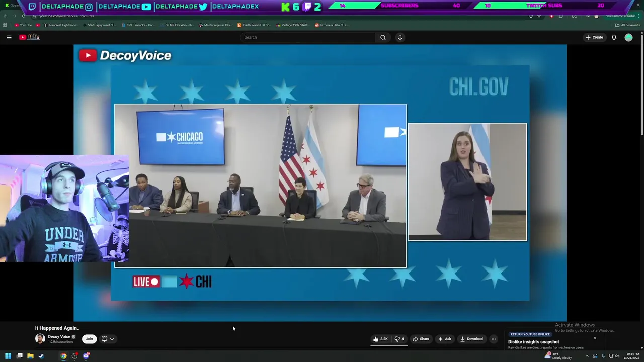Open YouTube notifications bell

[x=614, y=37]
